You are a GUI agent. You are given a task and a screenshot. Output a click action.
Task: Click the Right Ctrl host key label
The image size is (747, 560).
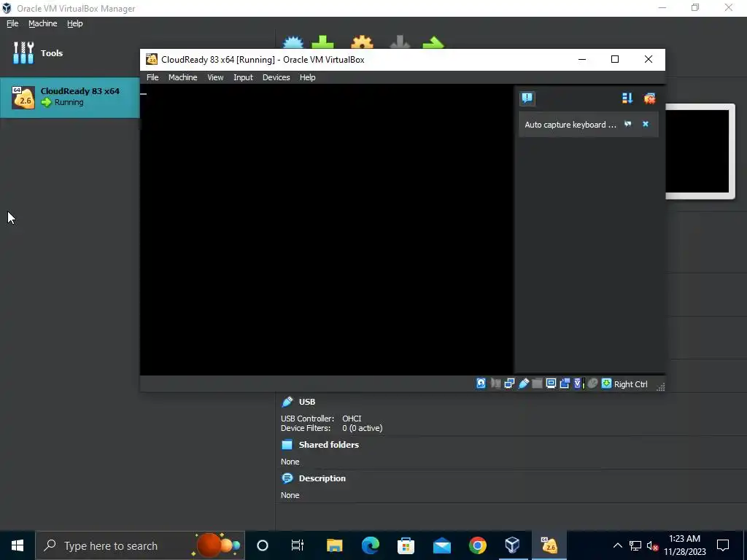631,384
